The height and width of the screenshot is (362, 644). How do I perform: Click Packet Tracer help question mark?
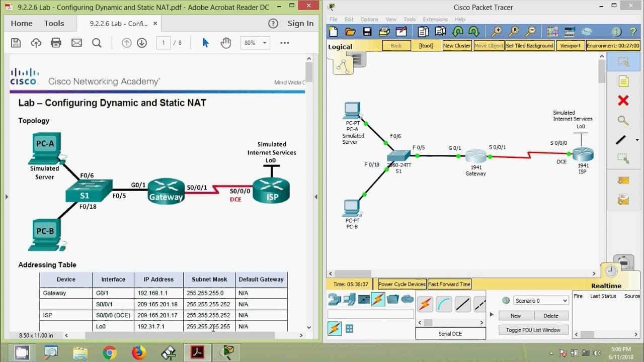[x=633, y=32]
